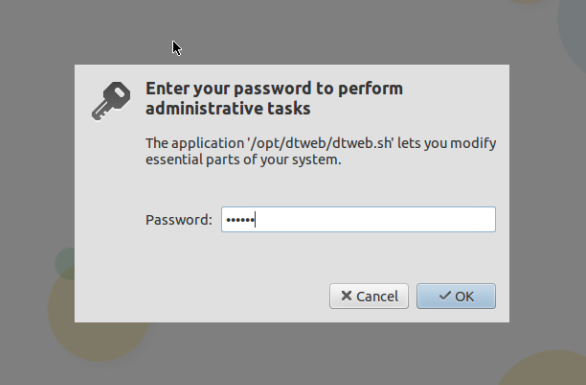The height and width of the screenshot is (385, 586).
Task: Click the "OK" text on its button
Action: pyautogui.click(x=464, y=296)
